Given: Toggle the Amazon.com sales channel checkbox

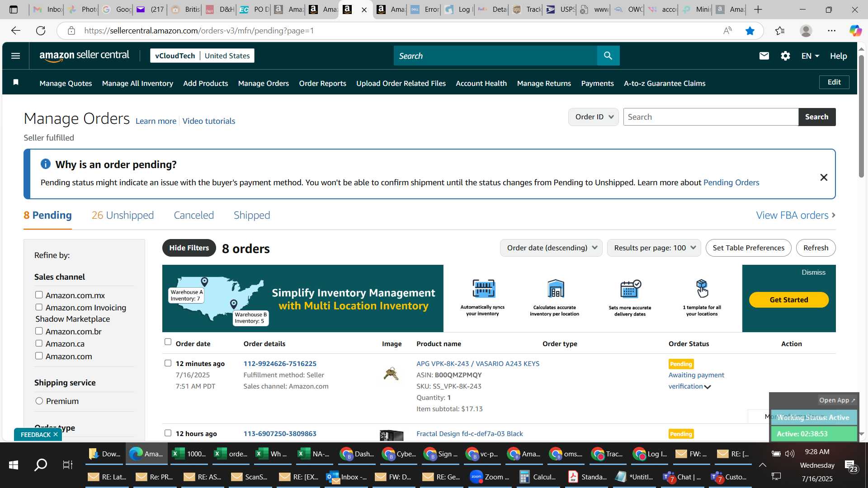Looking at the screenshot, I should pos(39,356).
